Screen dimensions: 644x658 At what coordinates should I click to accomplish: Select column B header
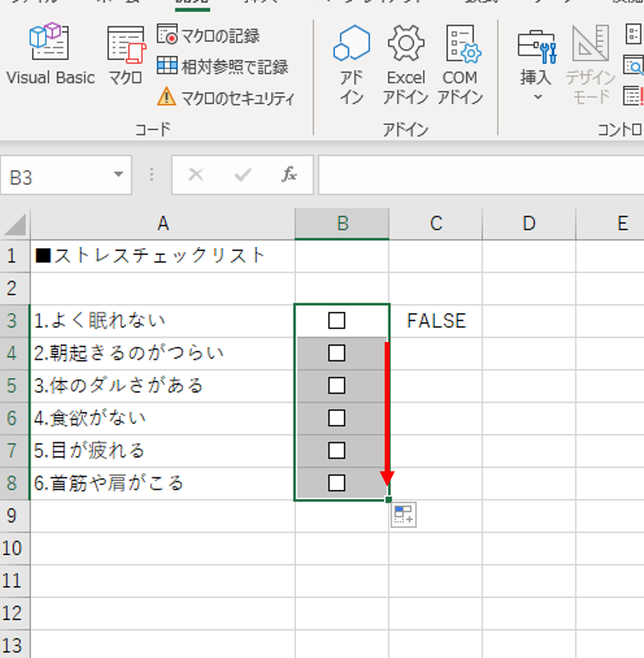342,223
